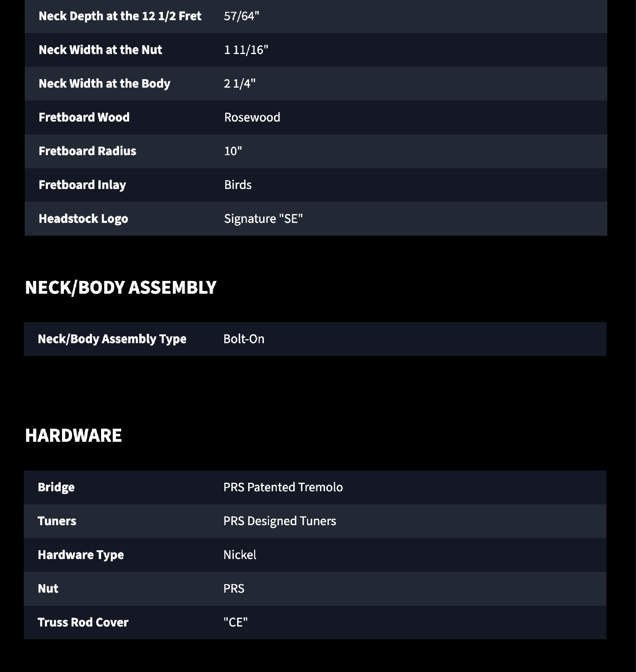Select the PRS Designed Tuners value

click(x=279, y=521)
